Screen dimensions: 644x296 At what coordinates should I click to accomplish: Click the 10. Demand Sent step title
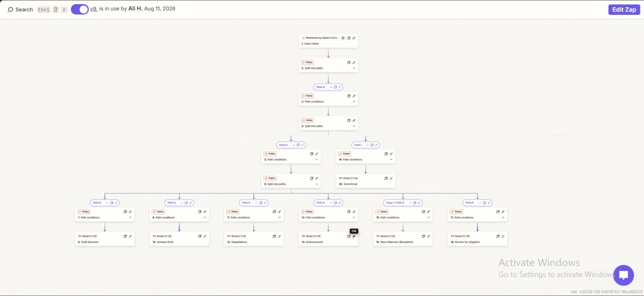coord(163,242)
